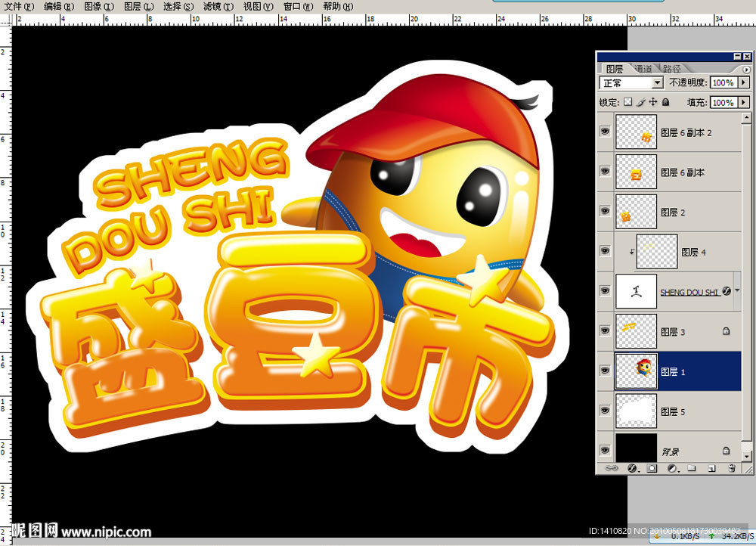Expand effects arrow on SHENG DOU SHI layer

coord(737,291)
